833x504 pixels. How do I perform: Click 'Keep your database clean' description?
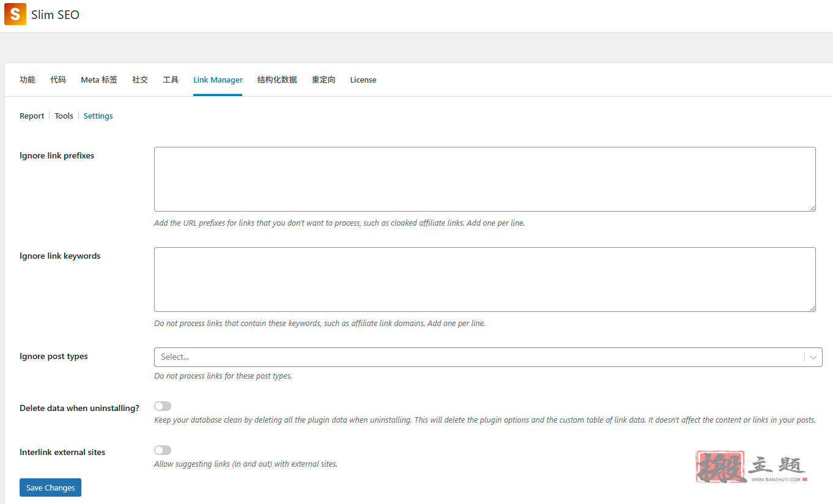point(485,420)
